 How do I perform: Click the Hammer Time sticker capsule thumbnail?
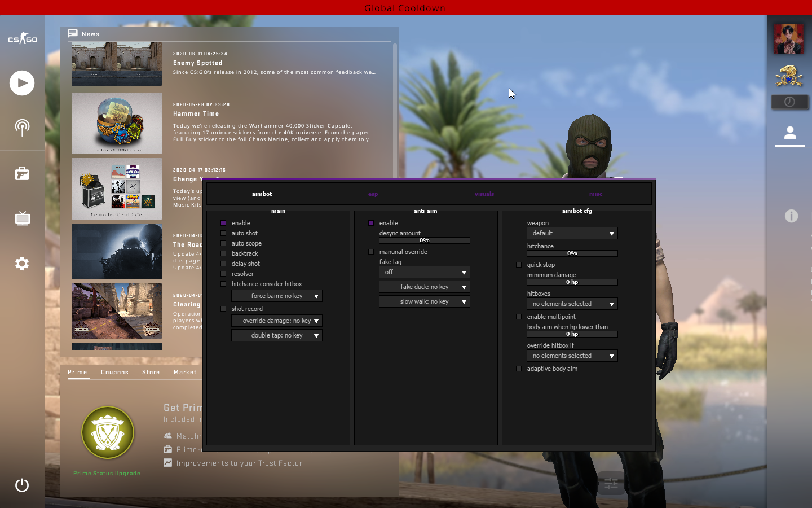pos(117,123)
